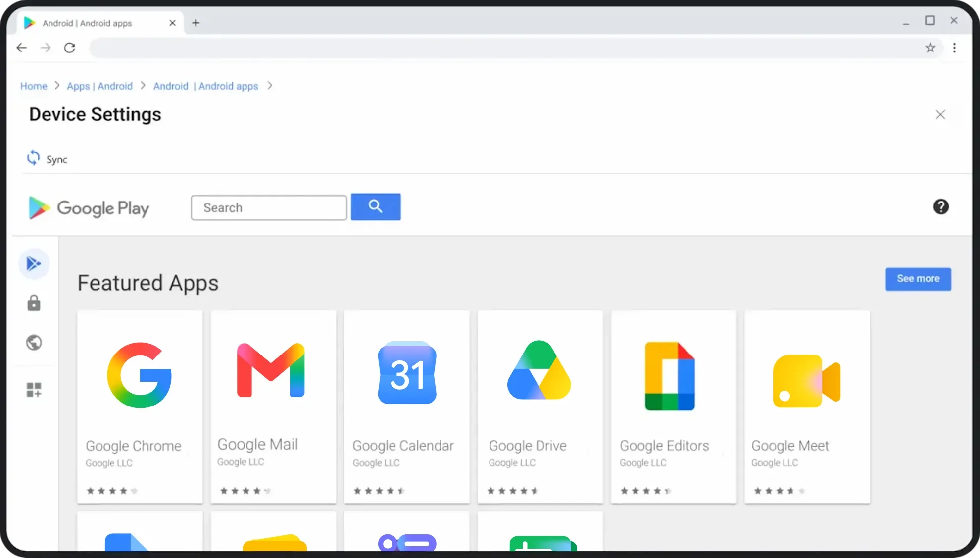Viewport: 980px width, 558px height.
Task: Click the Google Calendar title text
Action: coord(403,446)
